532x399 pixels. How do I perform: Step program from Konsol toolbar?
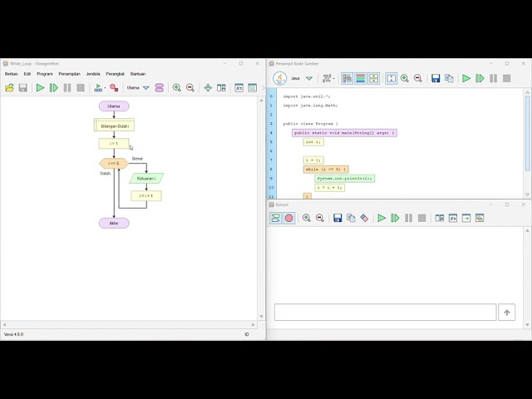395,218
